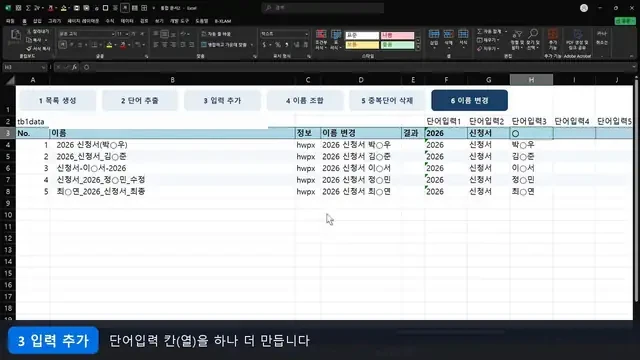The width and height of the screenshot is (640, 360).
Task: Click the Copy (복사) icon
Action: coord(29,40)
